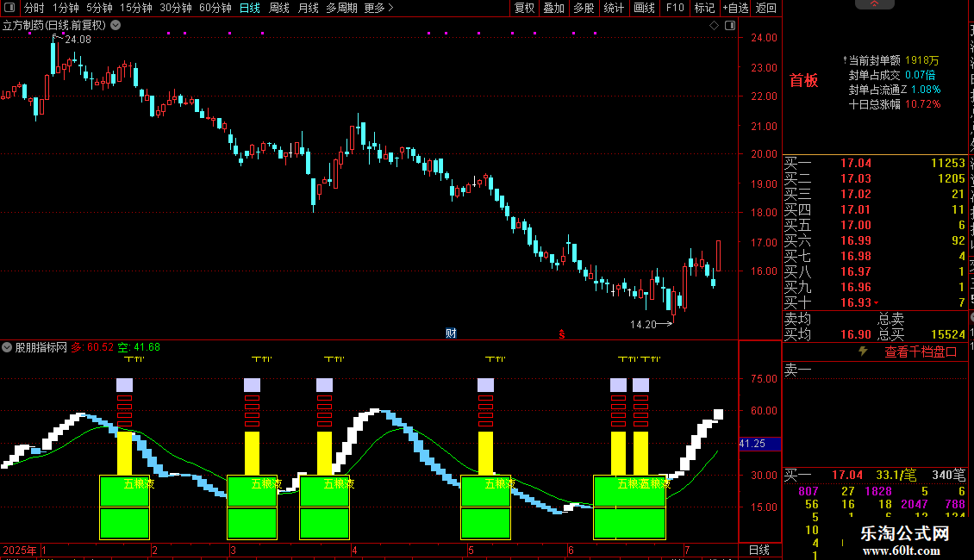Click the 当前封单额 1918万 value
974x560 pixels.
[x=921, y=60]
